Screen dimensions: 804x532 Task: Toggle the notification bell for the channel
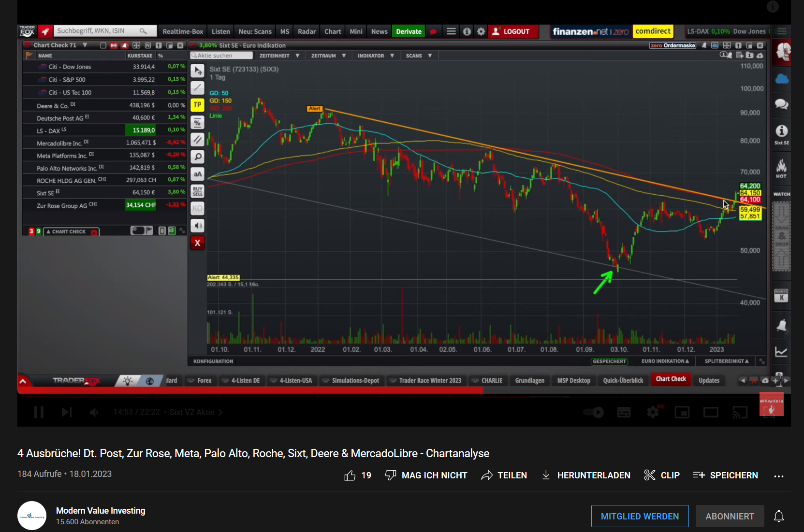tap(779, 517)
